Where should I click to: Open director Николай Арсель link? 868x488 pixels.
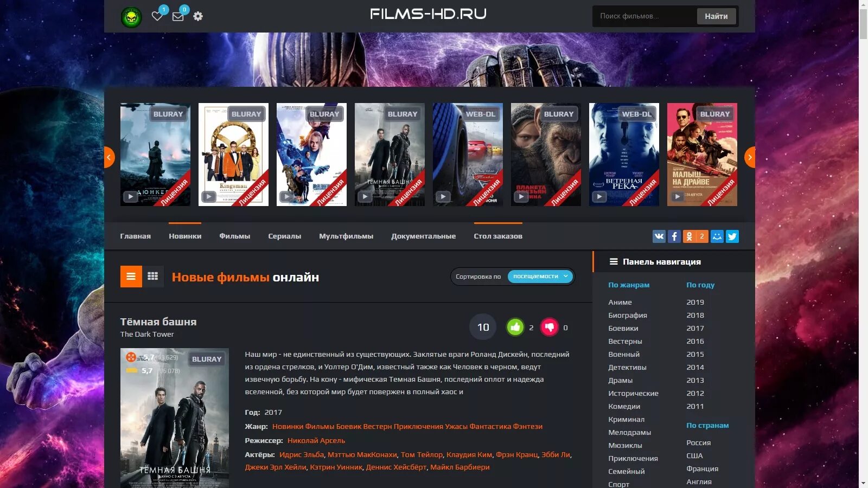(316, 440)
